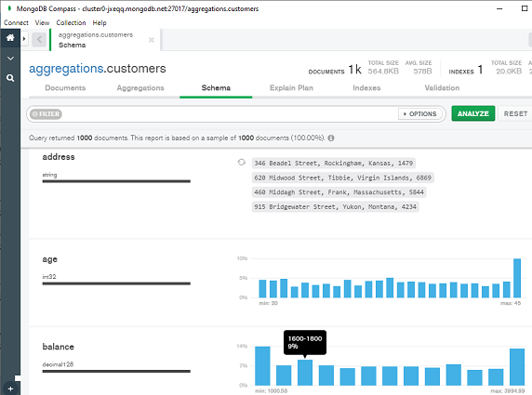
Task: Select the 915 Bridgewater Street address value
Action: coord(335,207)
